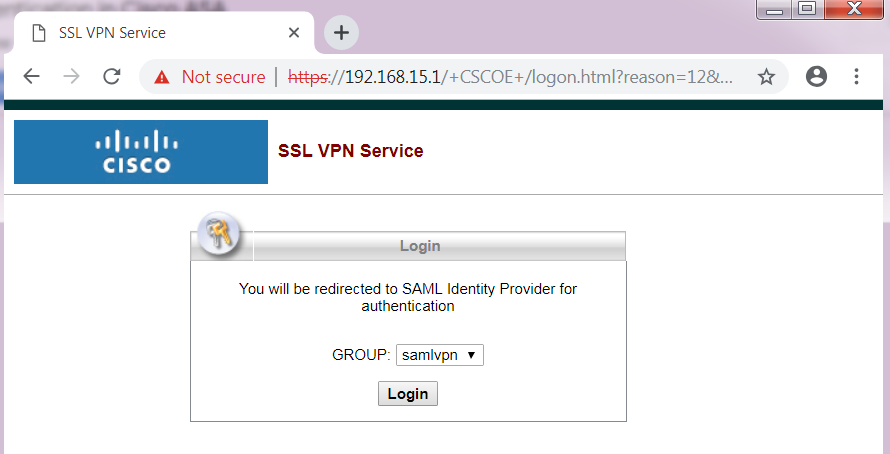Expand the GROUP samlvpn dropdown
Screen dimensions: 890x454
coord(440,355)
